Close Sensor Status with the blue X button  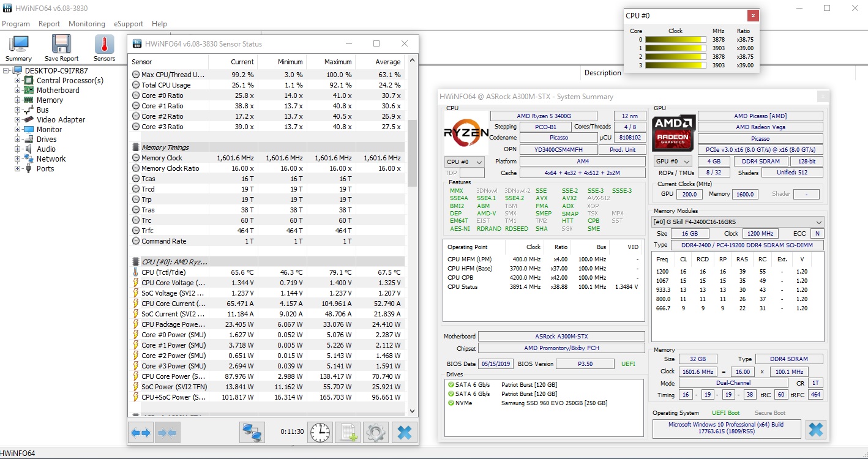(x=404, y=433)
